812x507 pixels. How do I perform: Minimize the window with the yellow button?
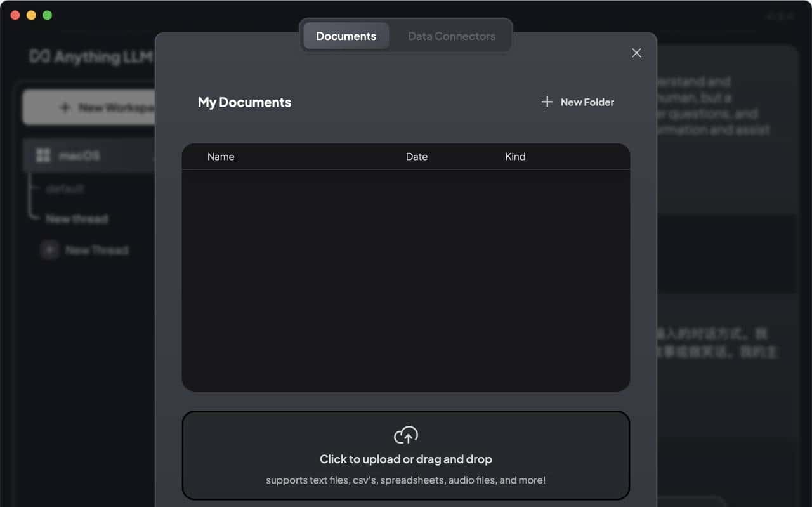[31, 15]
